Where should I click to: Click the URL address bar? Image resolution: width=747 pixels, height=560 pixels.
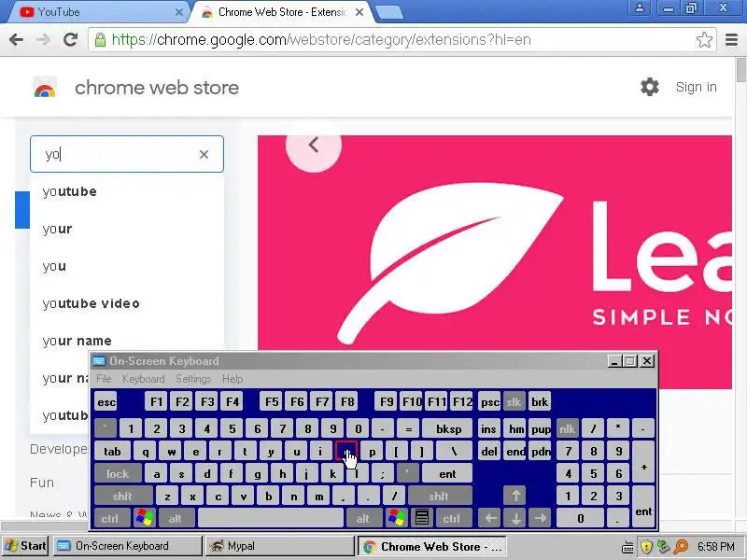click(401, 40)
